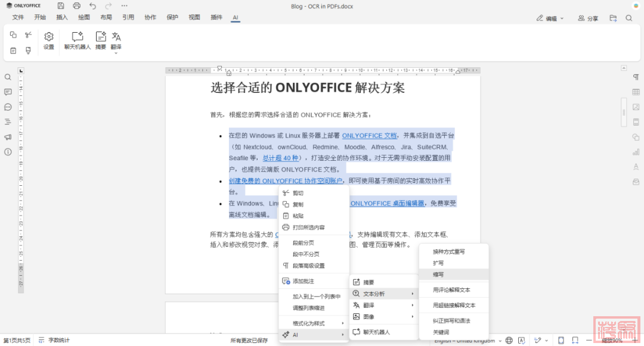The width and height of the screenshot is (644, 346).
Task: Click the vertical scrollbar thumb
Action: (x=624, y=112)
